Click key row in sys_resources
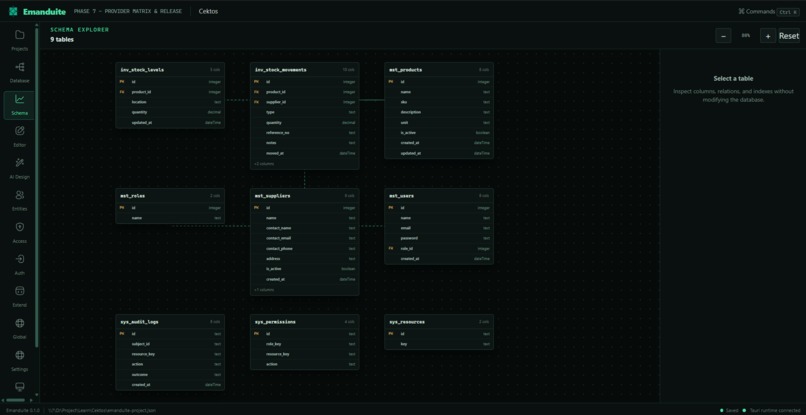 click(x=439, y=344)
